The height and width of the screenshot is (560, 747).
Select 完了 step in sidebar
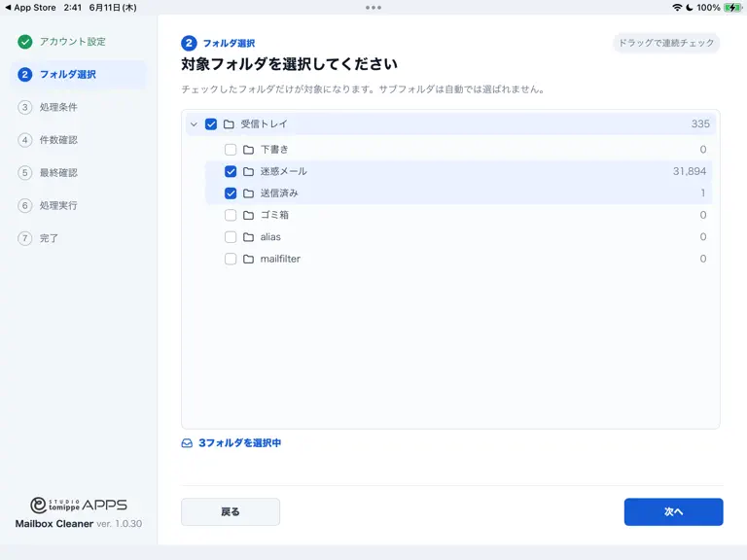[78, 238]
